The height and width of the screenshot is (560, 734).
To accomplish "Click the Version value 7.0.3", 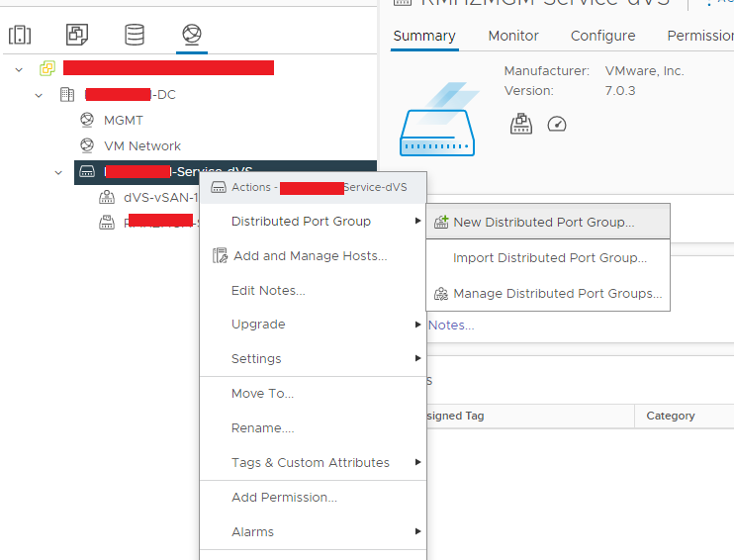I will tap(620, 91).
